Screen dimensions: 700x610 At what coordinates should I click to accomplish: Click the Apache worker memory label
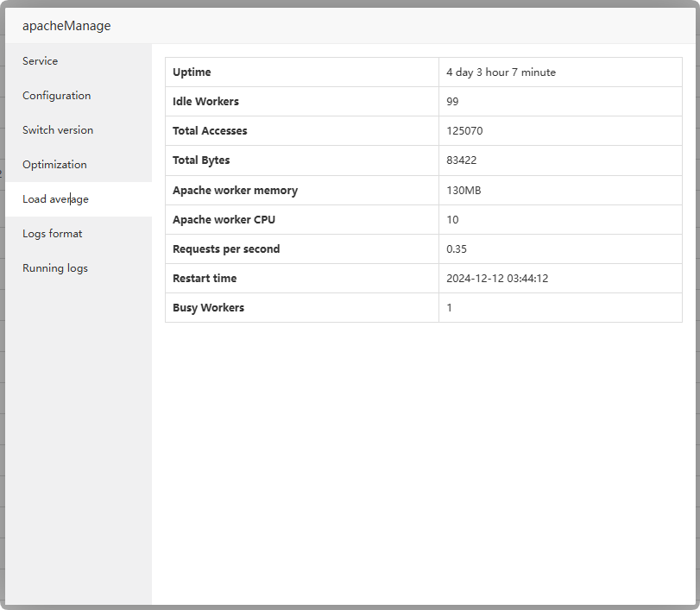tap(235, 190)
